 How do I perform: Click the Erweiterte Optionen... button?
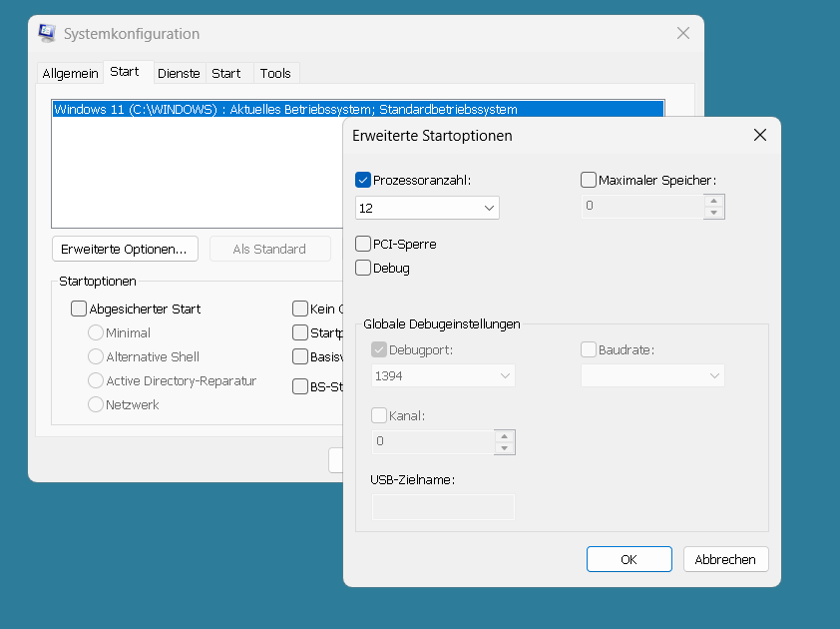[125, 249]
